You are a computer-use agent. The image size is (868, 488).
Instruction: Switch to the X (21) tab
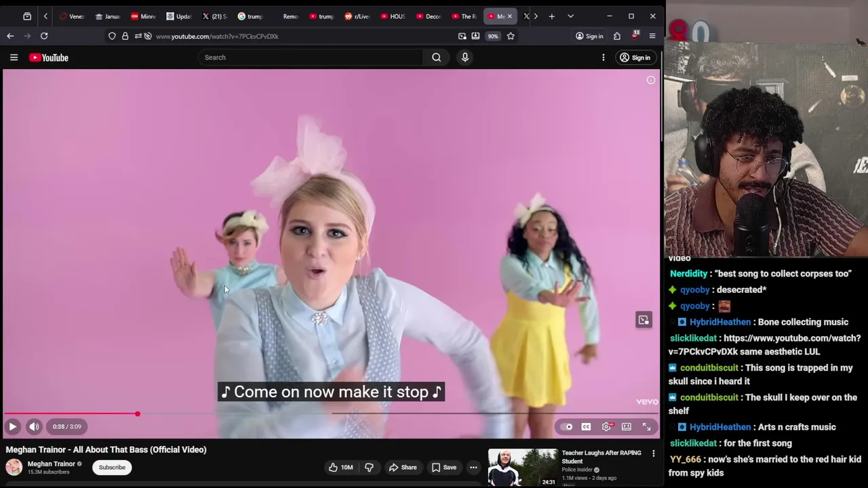pos(215,16)
